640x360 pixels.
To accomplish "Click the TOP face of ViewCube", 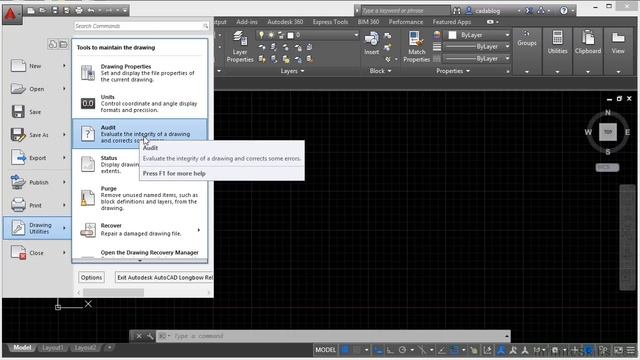I will (608, 132).
